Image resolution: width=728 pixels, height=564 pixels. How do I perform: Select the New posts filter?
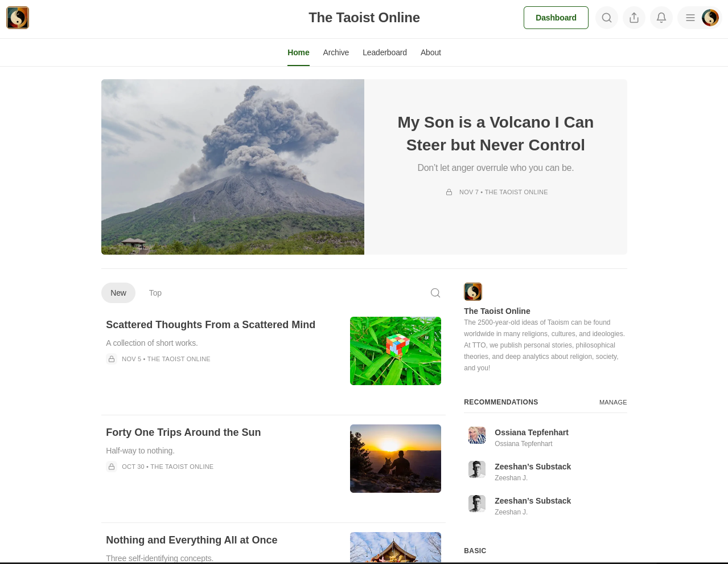pos(118,293)
